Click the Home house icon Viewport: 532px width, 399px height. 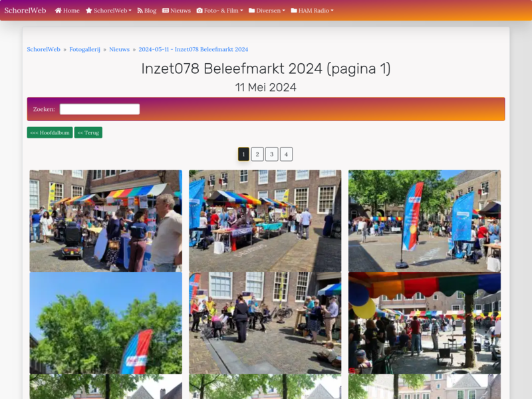[x=58, y=11]
